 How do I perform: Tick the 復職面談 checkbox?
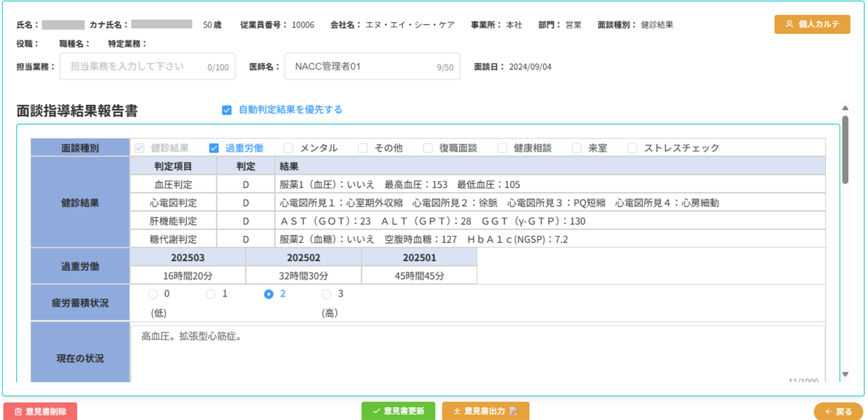coord(428,148)
